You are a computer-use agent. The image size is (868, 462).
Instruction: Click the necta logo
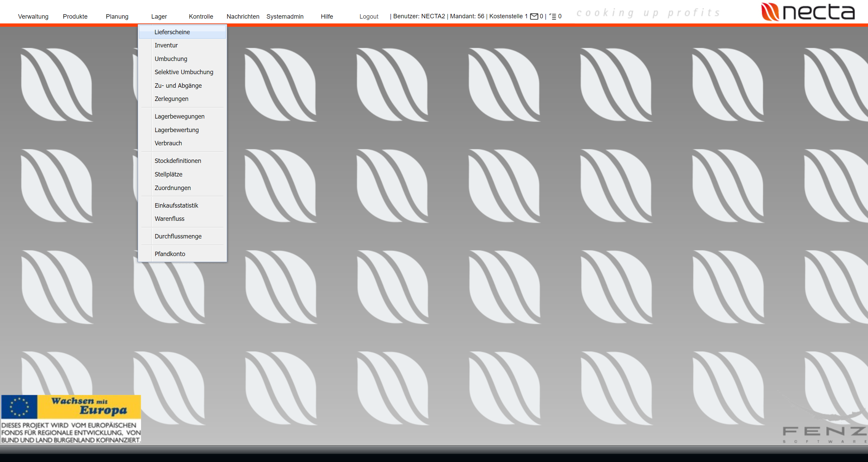point(808,12)
